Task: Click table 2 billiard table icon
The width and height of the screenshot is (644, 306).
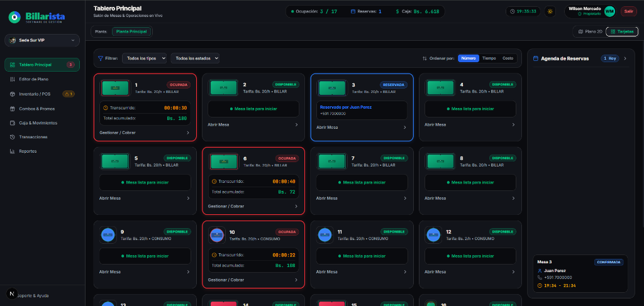Action: 223,88
